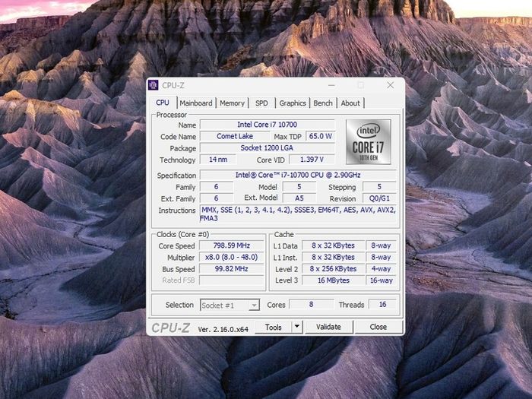
Task: Click the package value 'Socket 1200 LGA'
Action: (x=267, y=148)
